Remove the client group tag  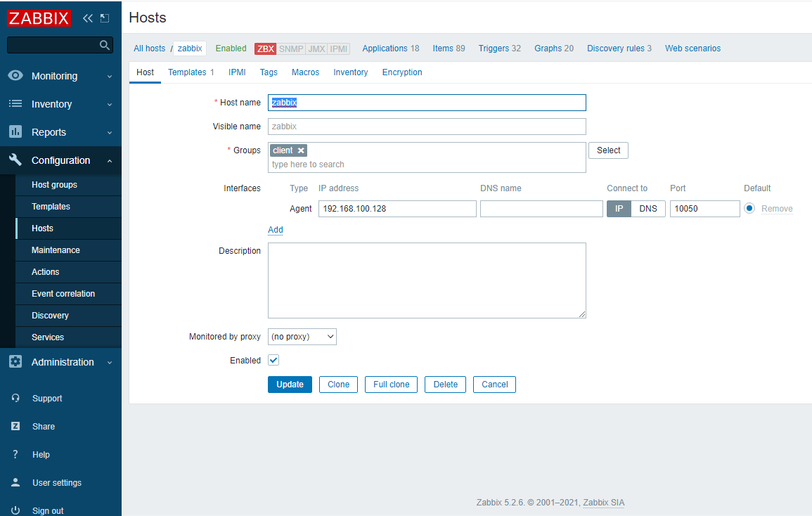click(x=301, y=150)
